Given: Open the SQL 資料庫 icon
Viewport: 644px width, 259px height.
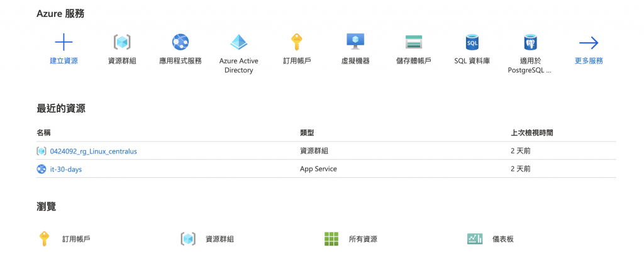Looking at the screenshot, I should (x=472, y=42).
